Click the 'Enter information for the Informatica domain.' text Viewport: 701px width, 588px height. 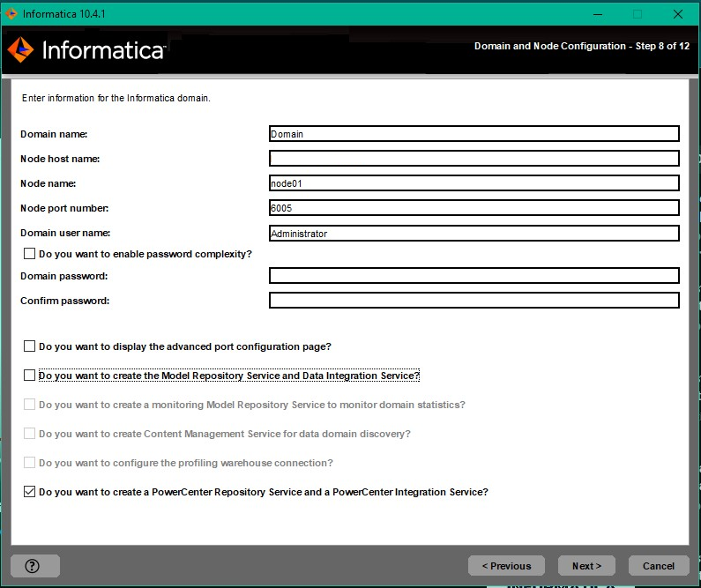click(116, 98)
